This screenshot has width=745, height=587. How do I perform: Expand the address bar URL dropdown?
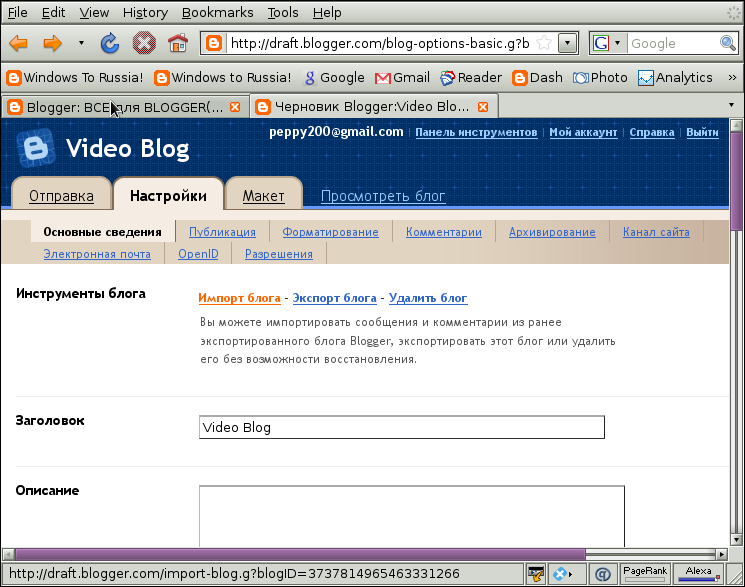pos(567,43)
